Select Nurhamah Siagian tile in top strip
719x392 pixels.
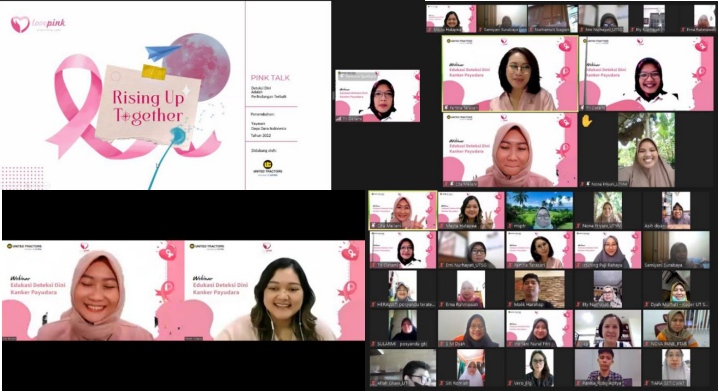pos(552,19)
